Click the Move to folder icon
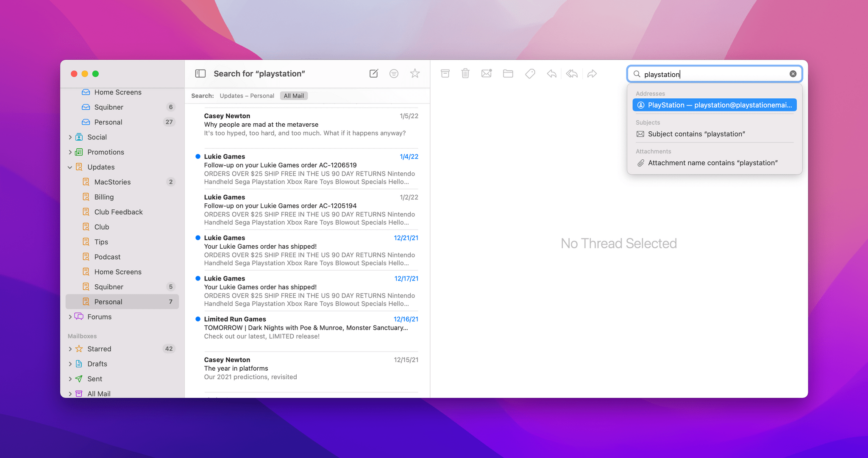This screenshot has height=458, width=868. pos(508,73)
